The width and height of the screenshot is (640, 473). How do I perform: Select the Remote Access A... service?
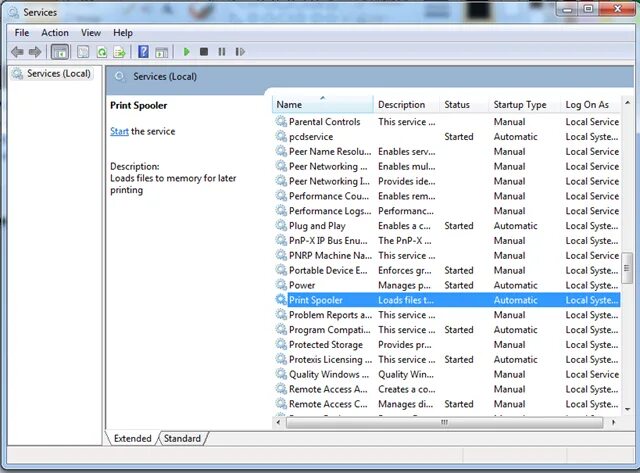[x=447, y=389]
